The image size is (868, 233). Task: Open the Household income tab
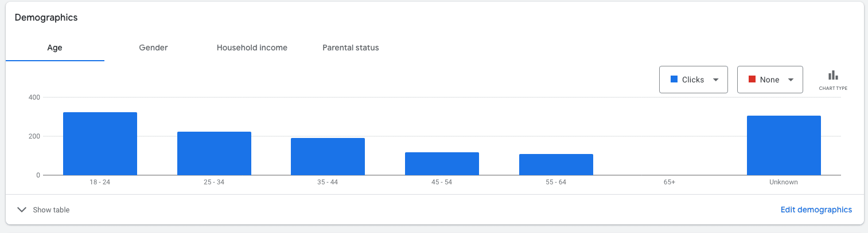(252, 48)
